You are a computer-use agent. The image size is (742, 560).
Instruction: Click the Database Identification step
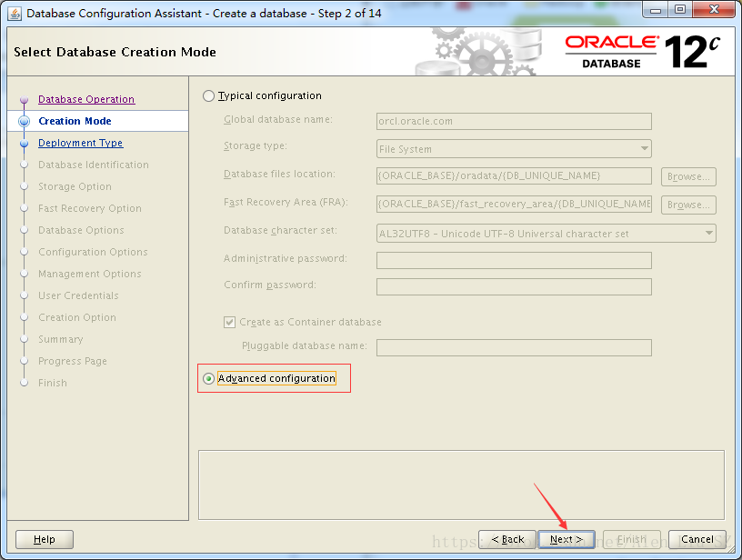pos(94,165)
